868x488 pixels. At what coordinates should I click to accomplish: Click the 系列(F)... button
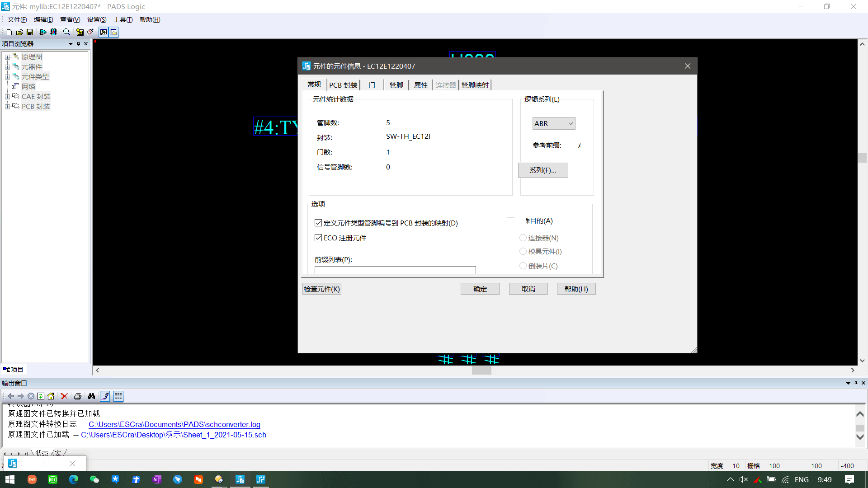pos(543,170)
